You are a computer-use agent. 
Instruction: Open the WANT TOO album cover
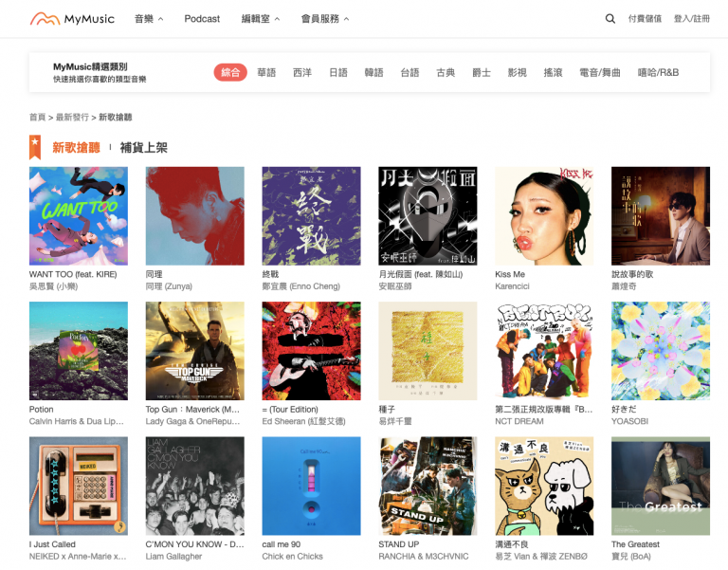point(79,216)
